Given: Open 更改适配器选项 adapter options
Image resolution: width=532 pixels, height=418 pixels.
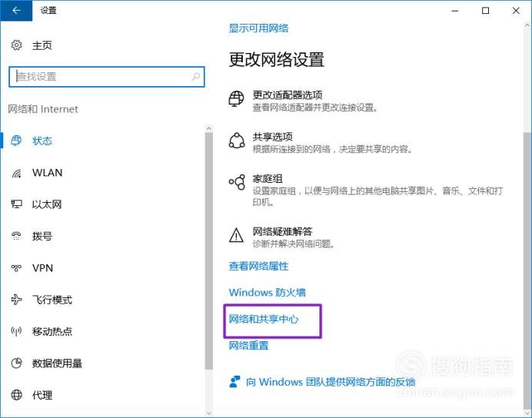Looking at the screenshot, I should 288,95.
